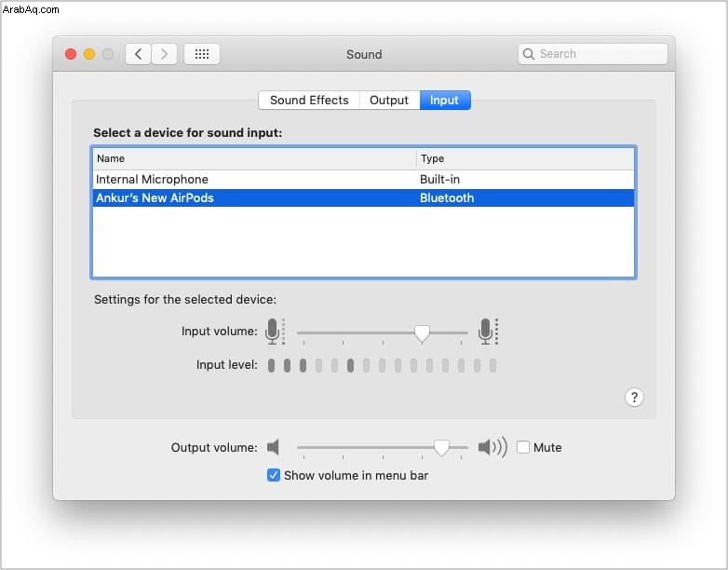Click the high input volume microphone icon
The image size is (728, 570).
pyautogui.click(x=488, y=332)
